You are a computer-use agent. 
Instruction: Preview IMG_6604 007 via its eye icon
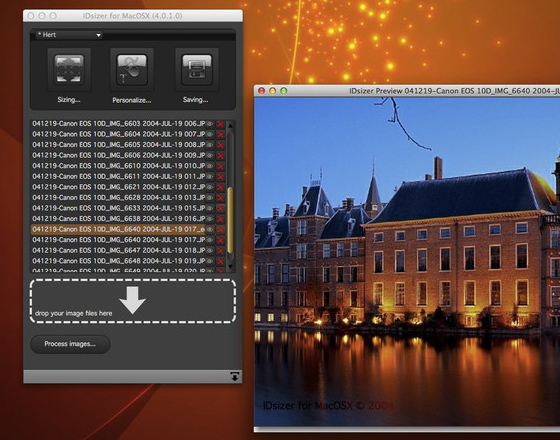[210, 134]
